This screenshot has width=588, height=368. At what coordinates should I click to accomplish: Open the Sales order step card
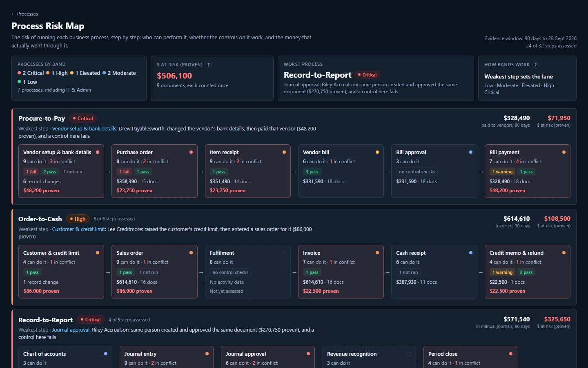[154, 272]
